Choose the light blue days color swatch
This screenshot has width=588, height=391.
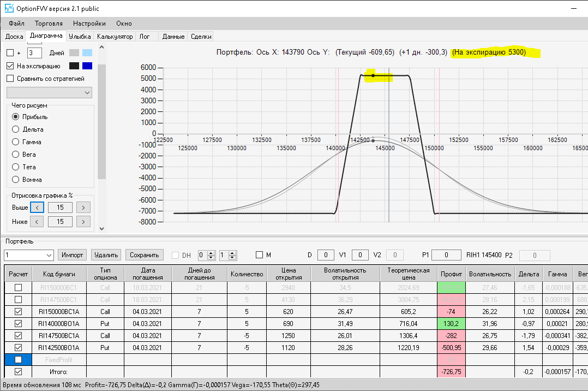coord(87,53)
